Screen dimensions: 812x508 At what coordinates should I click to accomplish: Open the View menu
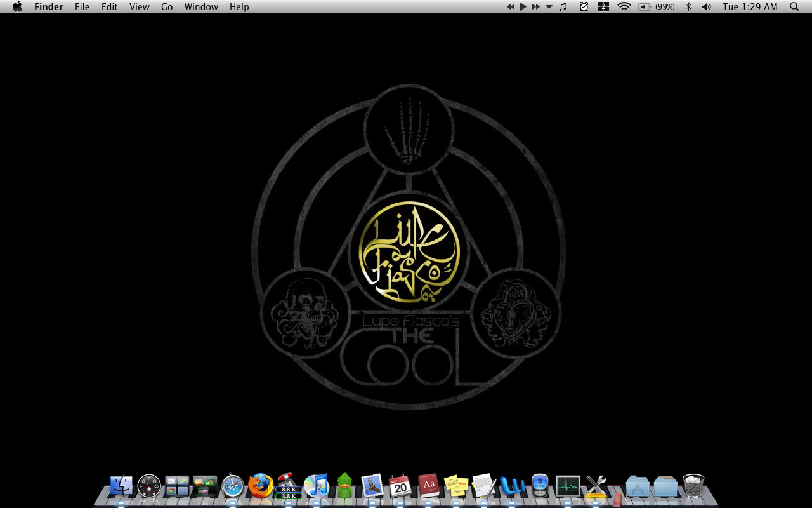tap(140, 7)
